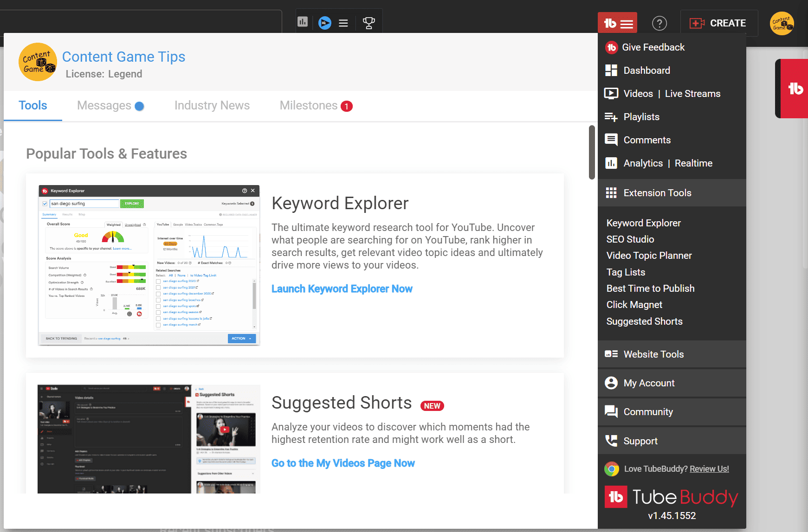The width and height of the screenshot is (808, 532).
Task: Click the Chrome icon beside Love TubeBuddy
Action: (611, 469)
